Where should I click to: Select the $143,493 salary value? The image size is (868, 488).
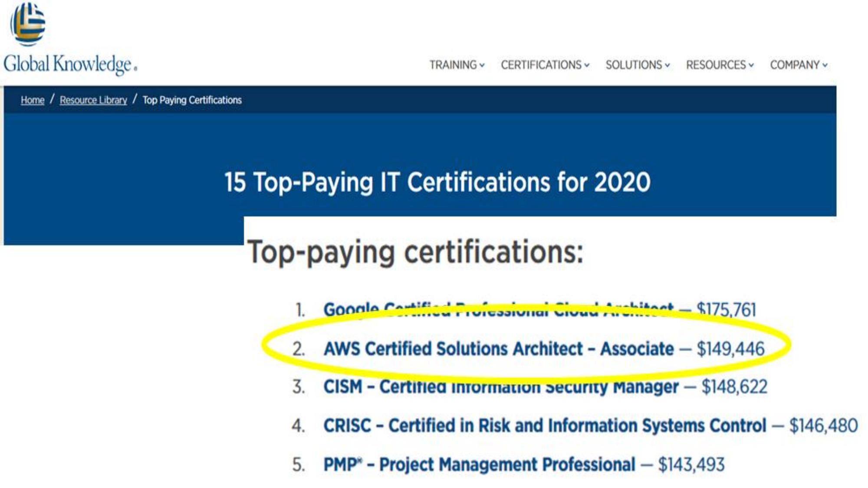tap(691, 465)
